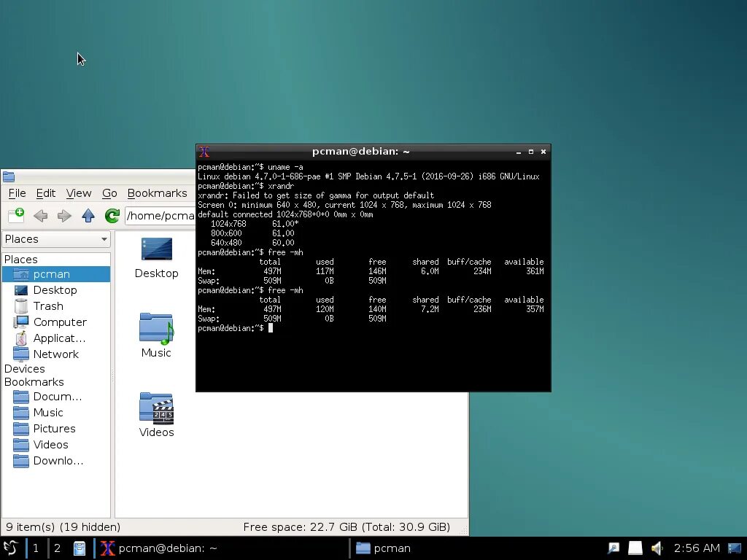Open Documents bookmark in sidebar
Viewport: 747px width, 560px height.
point(56,397)
